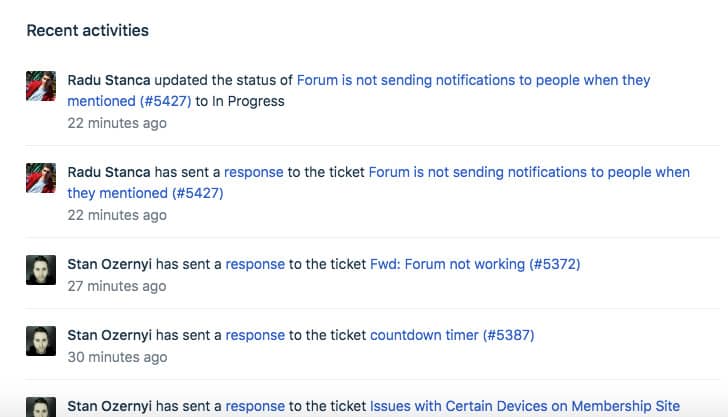Click the Stan Ozernyi name in the Fwd: Forum entry
728x417 pixels.
coord(109,264)
